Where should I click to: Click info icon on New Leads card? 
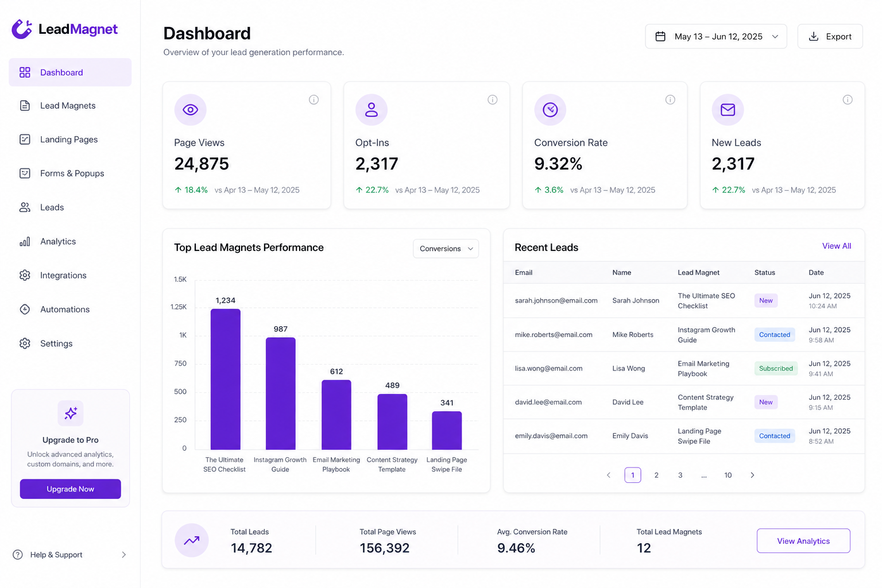848,100
